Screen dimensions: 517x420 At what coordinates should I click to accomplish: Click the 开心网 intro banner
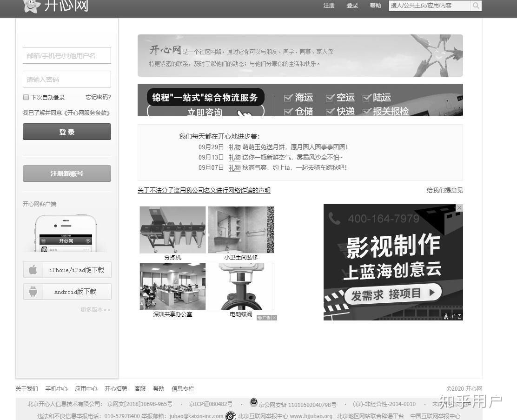pyautogui.click(x=300, y=55)
